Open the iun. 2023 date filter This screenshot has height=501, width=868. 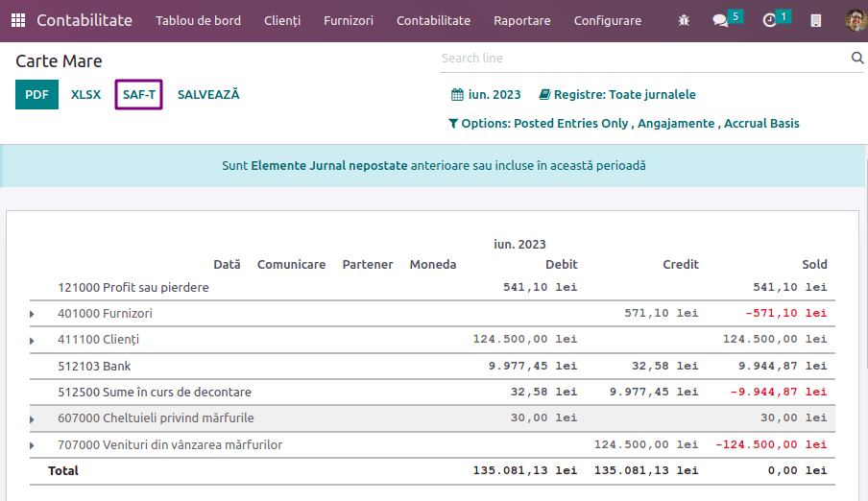[x=487, y=95]
